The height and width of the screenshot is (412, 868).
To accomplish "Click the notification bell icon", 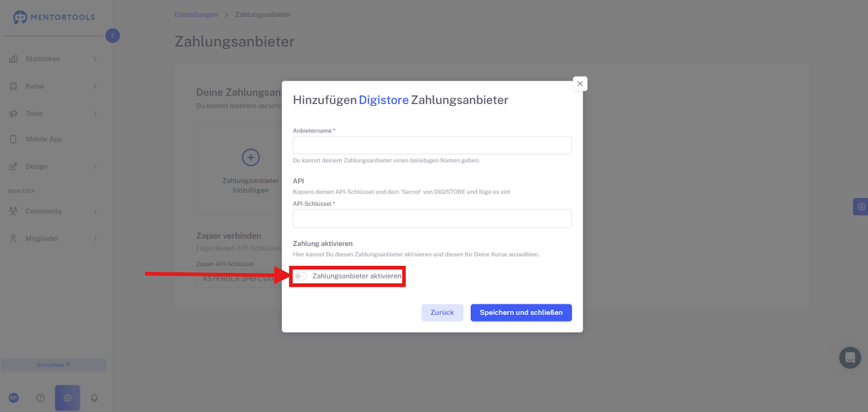I will pyautogui.click(x=94, y=398).
